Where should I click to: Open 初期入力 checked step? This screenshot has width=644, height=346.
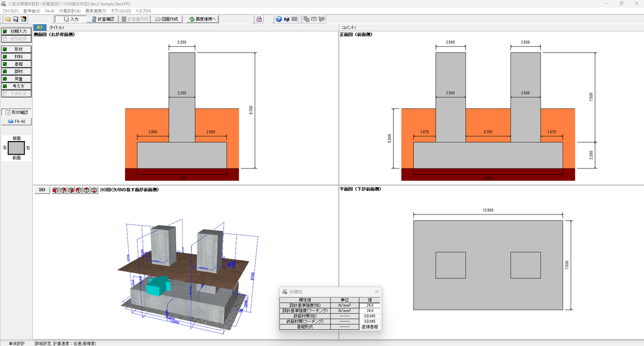[16, 32]
